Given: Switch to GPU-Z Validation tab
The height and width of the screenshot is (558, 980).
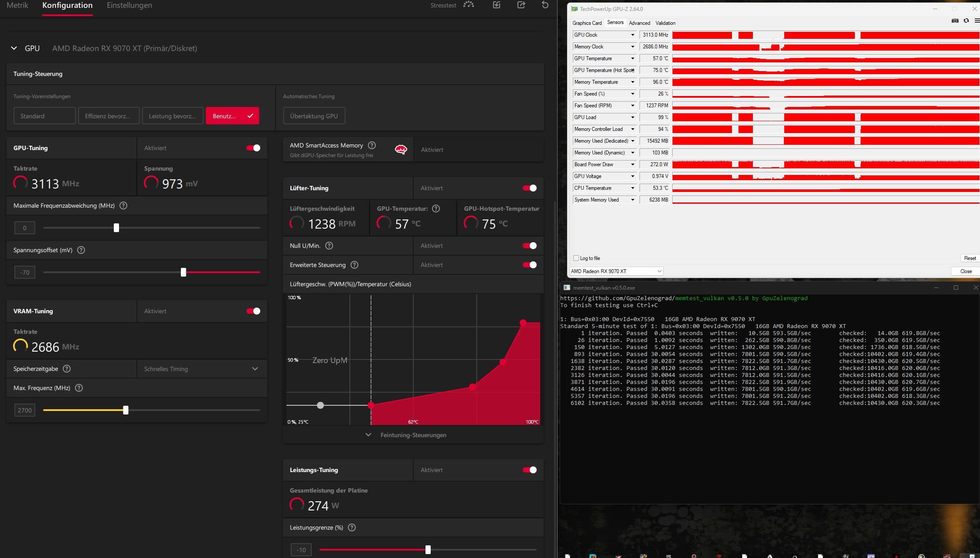Looking at the screenshot, I should tap(665, 23).
